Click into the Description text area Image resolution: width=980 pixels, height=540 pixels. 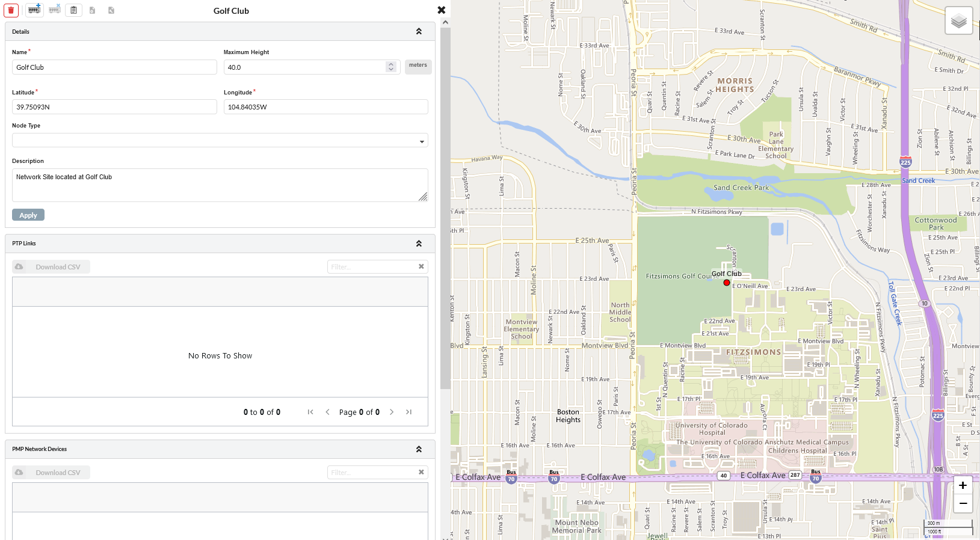[x=220, y=185]
